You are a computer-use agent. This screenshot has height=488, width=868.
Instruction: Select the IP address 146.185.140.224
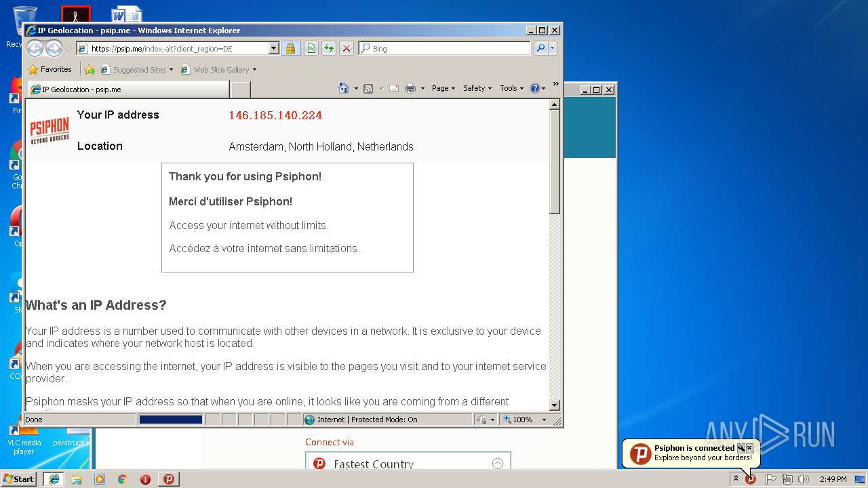pos(275,115)
